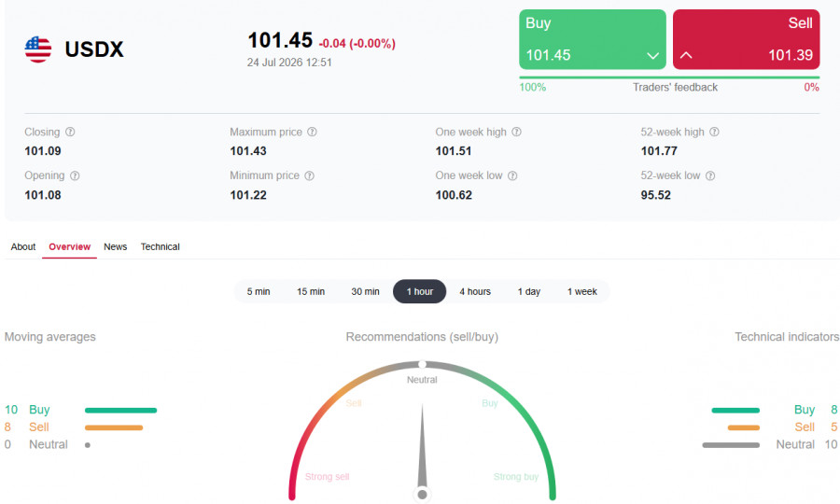Click the Strong sell gauge label

point(327,477)
